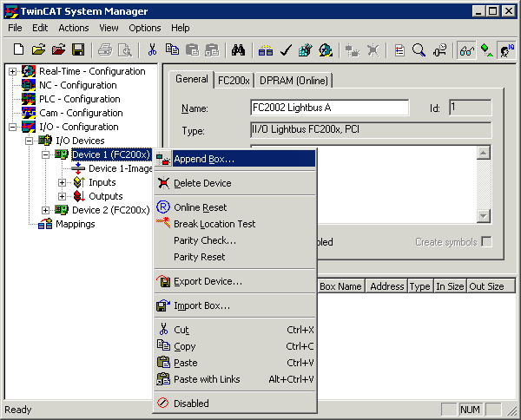Image resolution: width=521 pixels, height=420 pixels.
Task: Expand the Inputs tree node
Action: (62, 182)
